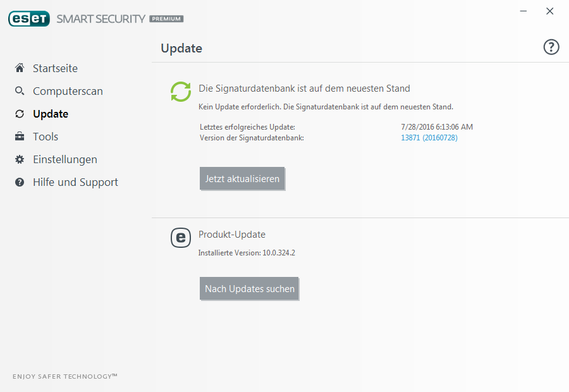Minimize the ESET window
The height and width of the screenshot is (392, 569).
[523, 11]
